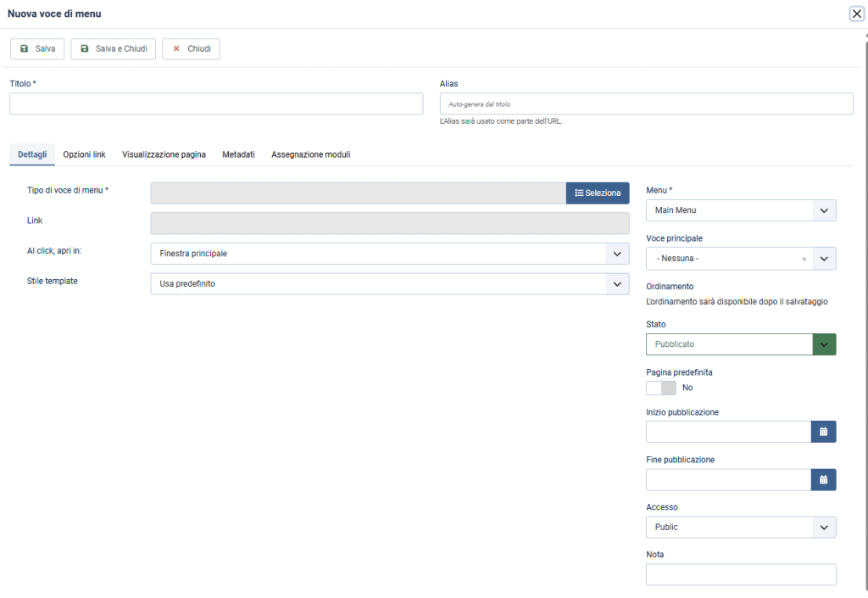Go to the Metadati tab
Image resolution: width=868 pixels, height=598 pixels.
click(x=238, y=154)
